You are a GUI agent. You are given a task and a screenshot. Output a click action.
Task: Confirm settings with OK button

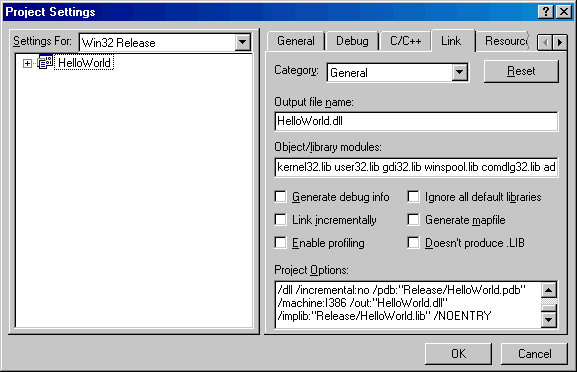coord(458,354)
